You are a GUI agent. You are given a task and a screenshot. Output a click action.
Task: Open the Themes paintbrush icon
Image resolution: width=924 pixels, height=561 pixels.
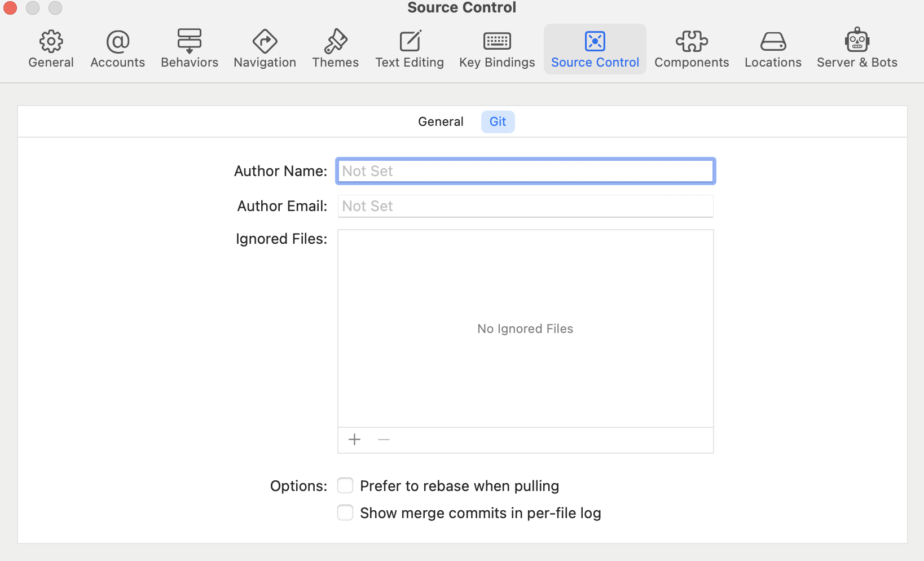(x=336, y=41)
